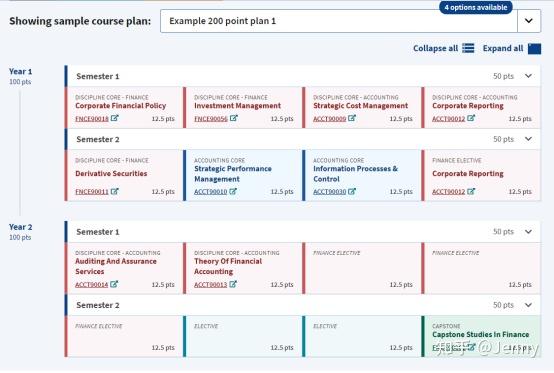Open the sample course plan dropdown arrow
Screen dimensions: 554x373
tap(529, 21)
